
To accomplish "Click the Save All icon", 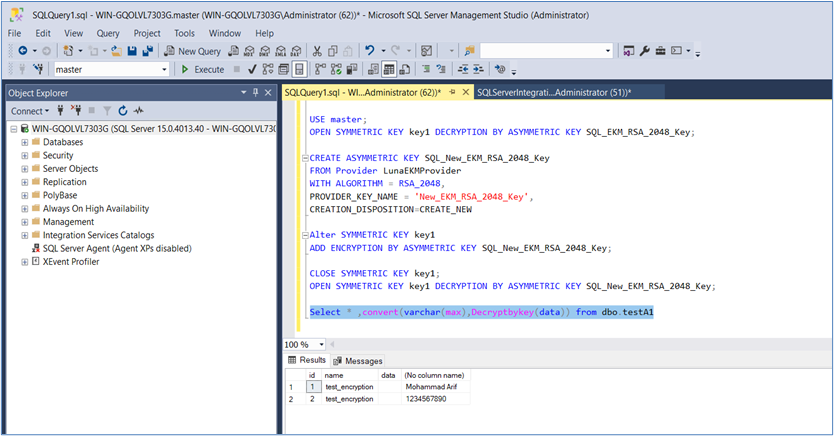I will point(147,51).
